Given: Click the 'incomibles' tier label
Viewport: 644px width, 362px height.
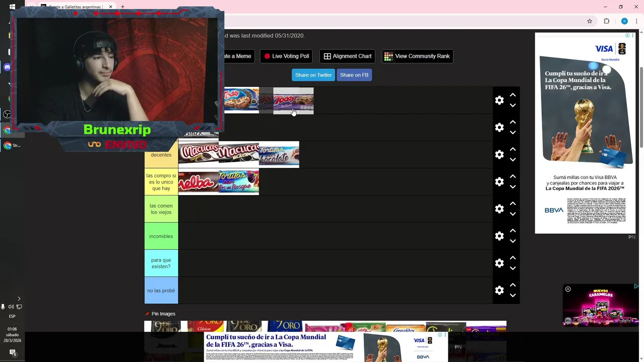Looking at the screenshot, I should [x=161, y=236].
